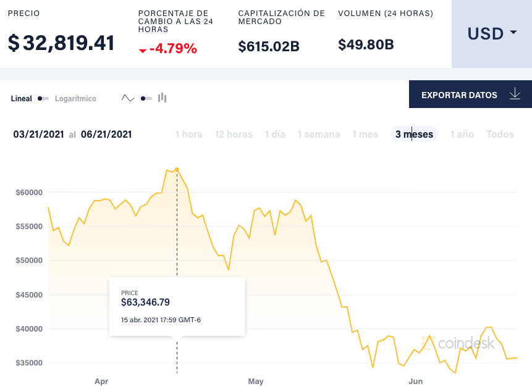This screenshot has height=392, width=532.
Task: Click the red down-triangle next to -4.79%
Action: click(143, 51)
